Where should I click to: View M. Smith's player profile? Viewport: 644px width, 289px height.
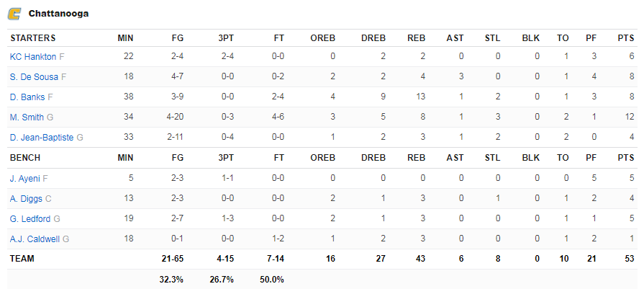click(x=27, y=117)
